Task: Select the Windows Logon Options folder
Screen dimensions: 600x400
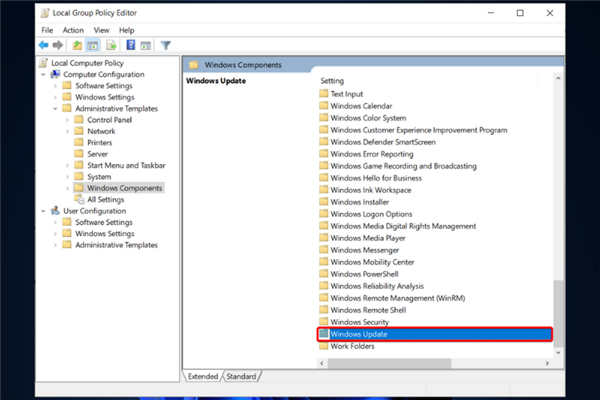Action: click(371, 214)
